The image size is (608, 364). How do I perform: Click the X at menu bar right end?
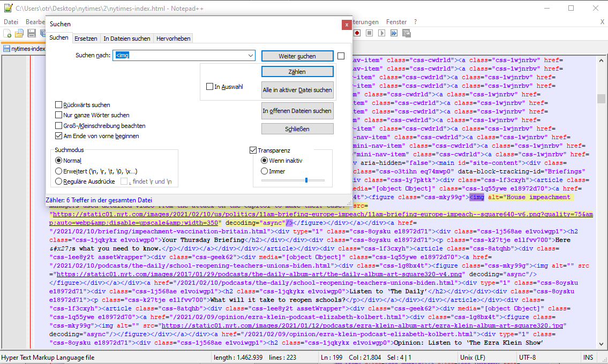(x=602, y=22)
